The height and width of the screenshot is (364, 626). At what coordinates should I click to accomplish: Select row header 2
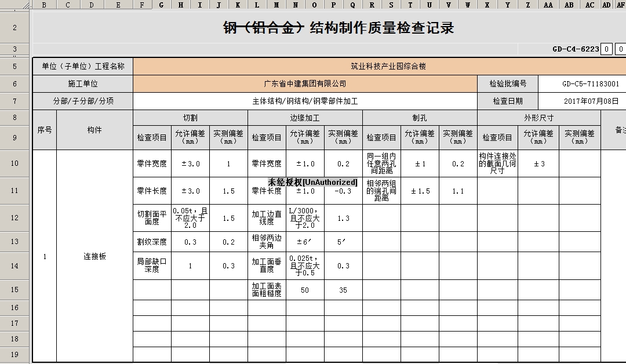tap(14, 28)
